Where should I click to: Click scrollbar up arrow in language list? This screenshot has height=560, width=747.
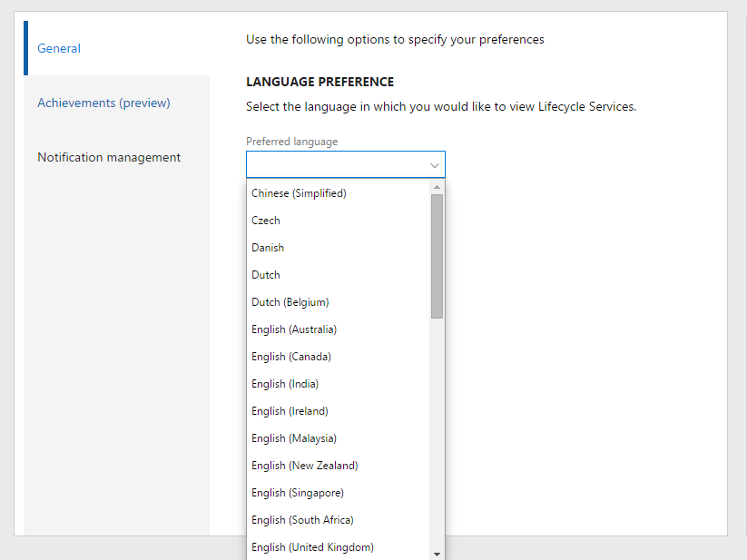pyautogui.click(x=437, y=187)
